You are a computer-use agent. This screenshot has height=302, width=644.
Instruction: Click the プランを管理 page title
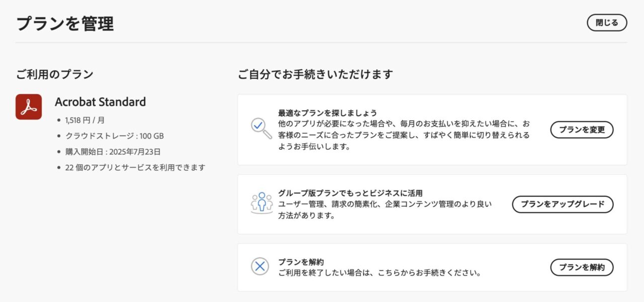[65, 24]
